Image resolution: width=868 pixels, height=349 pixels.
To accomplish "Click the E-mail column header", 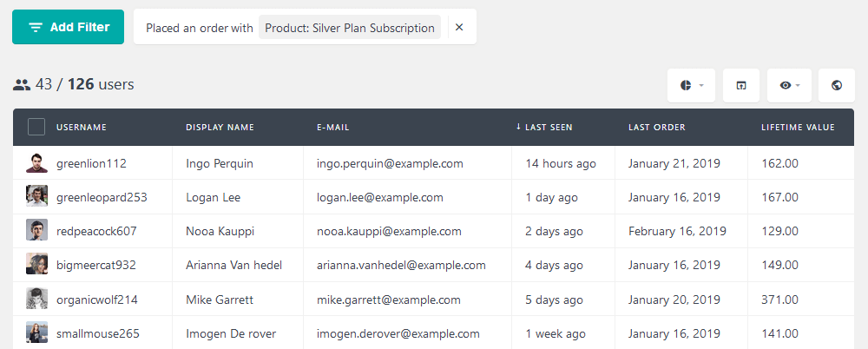I will point(332,128).
